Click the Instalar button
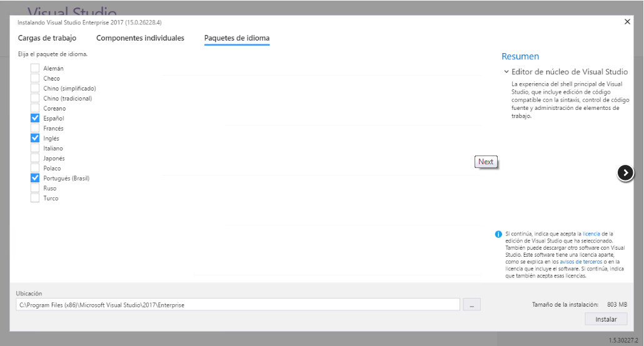 [x=606, y=319]
